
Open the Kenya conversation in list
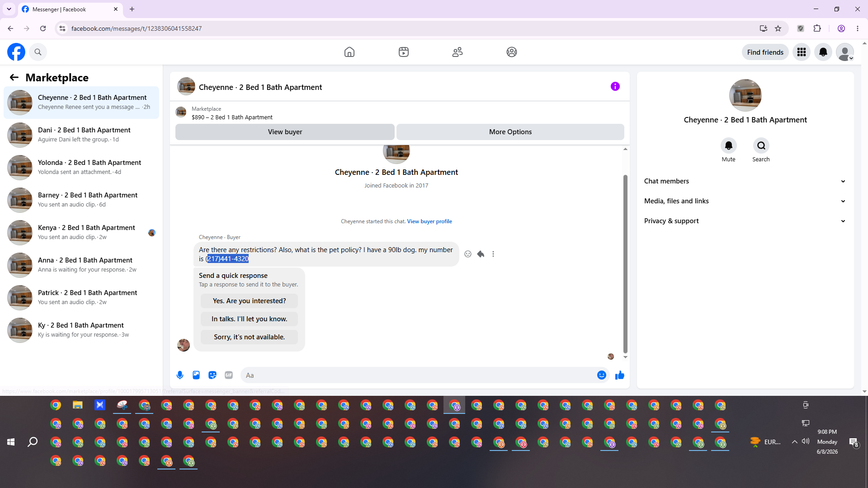click(x=81, y=233)
